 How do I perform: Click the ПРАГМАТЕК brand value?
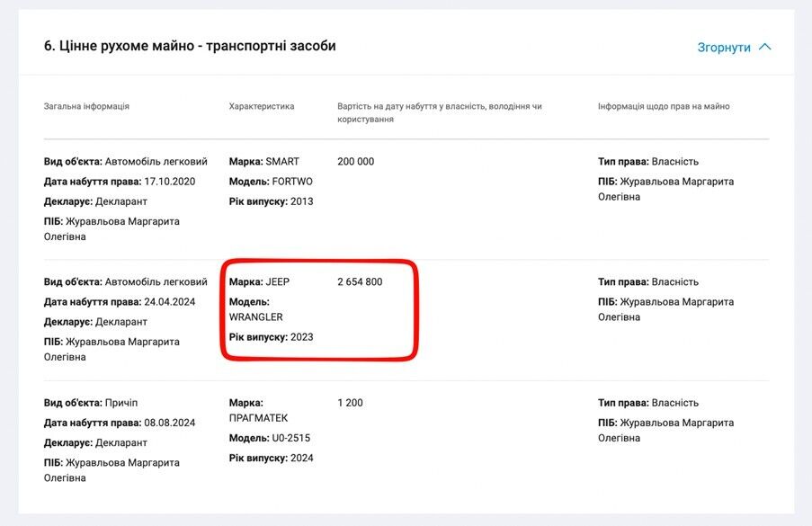(258, 418)
